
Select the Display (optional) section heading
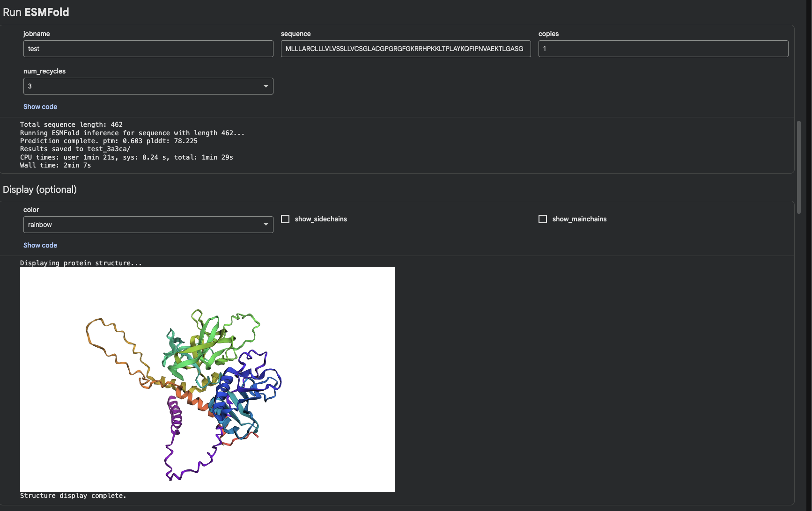pos(40,190)
